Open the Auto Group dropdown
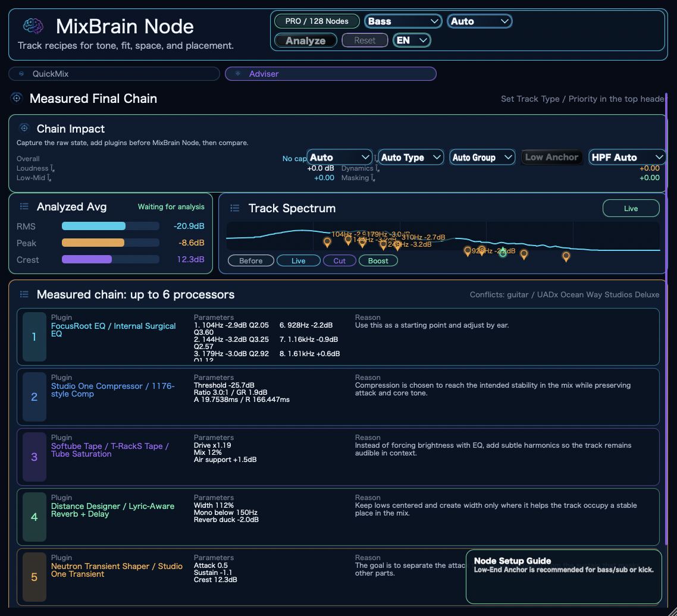This screenshot has width=677, height=616. (x=482, y=158)
